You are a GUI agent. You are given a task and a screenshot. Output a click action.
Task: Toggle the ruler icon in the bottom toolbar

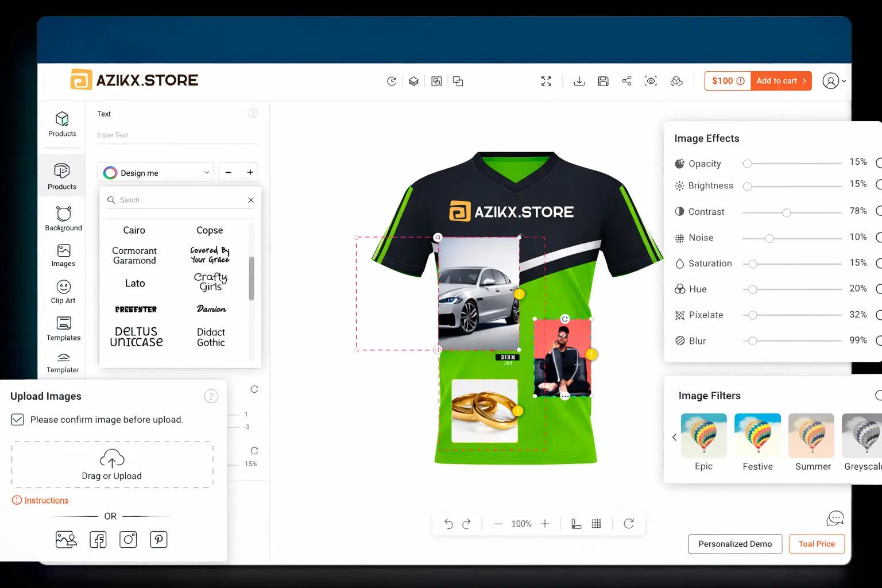576,523
